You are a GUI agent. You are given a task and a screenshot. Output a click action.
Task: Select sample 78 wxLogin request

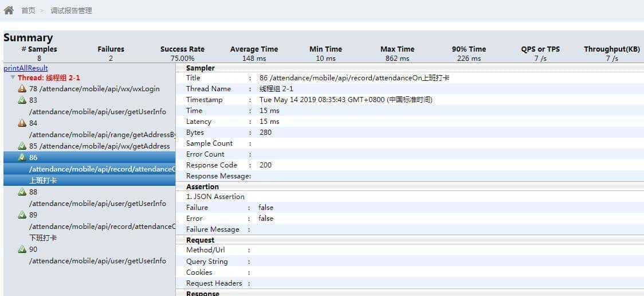pyautogui.click(x=95, y=89)
